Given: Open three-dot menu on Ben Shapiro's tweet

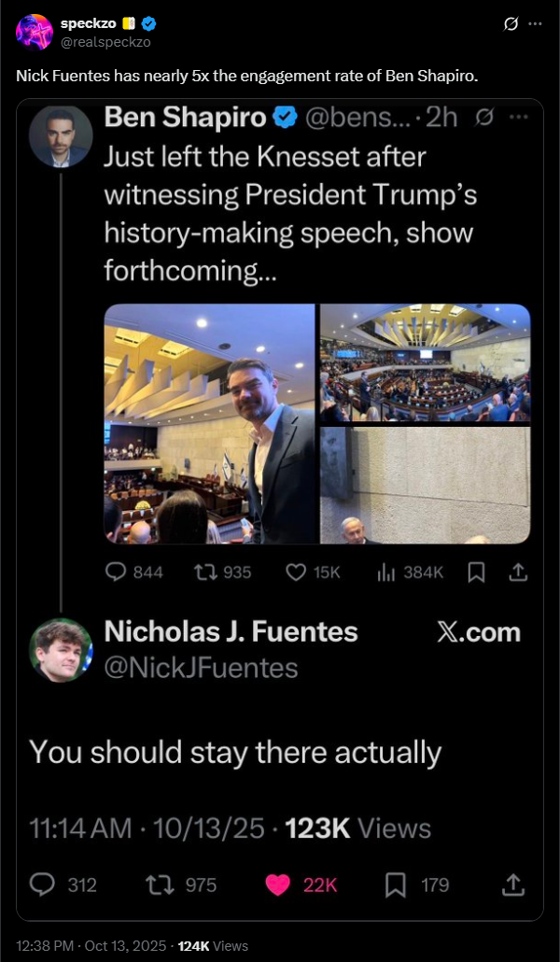Looking at the screenshot, I should (520, 117).
